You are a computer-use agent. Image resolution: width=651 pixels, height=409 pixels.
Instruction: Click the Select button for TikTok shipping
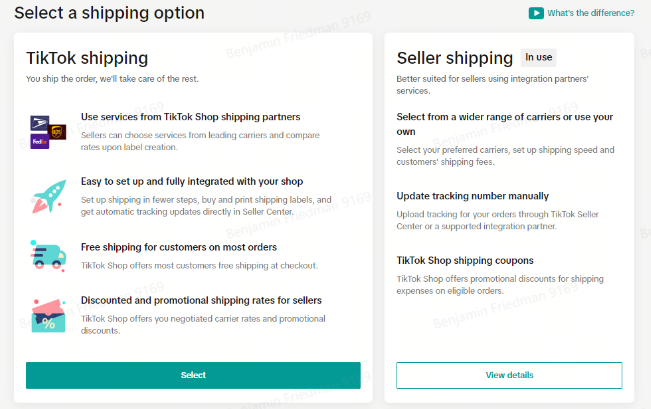tap(193, 375)
